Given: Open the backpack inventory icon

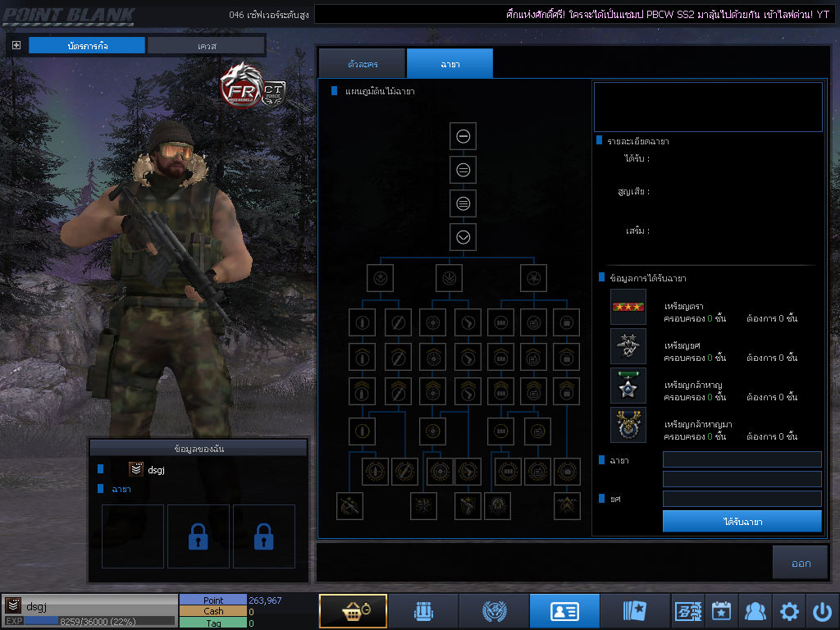Looking at the screenshot, I should [x=423, y=610].
